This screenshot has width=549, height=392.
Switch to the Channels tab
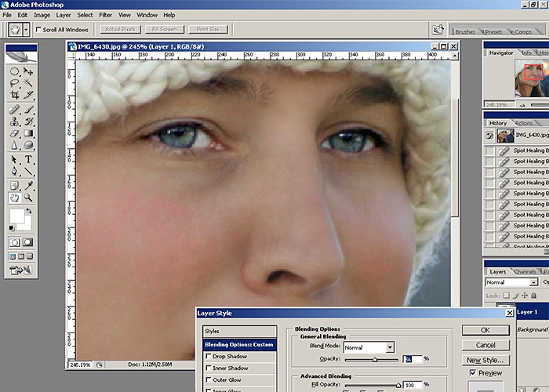pyautogui.click(x=525, y=271)
